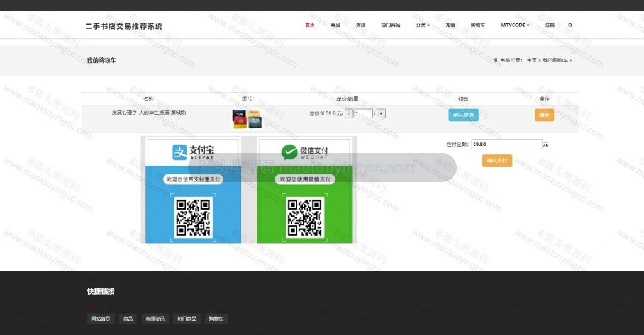This screenshot has height=335, width=644.
Task: Click the WeChat Pay QR code
Action: pyautogui.click(x=305, y=217)
